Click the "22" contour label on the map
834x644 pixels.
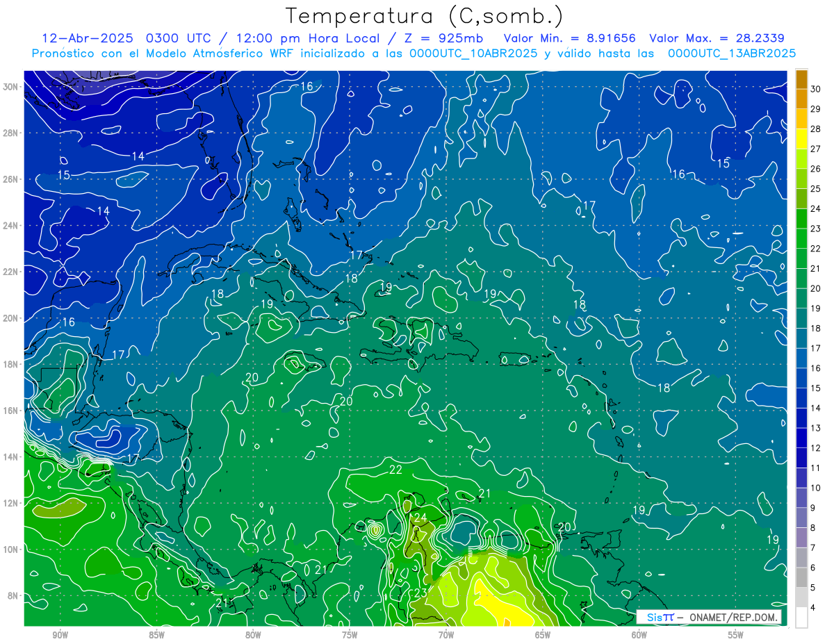click(395, 470)
